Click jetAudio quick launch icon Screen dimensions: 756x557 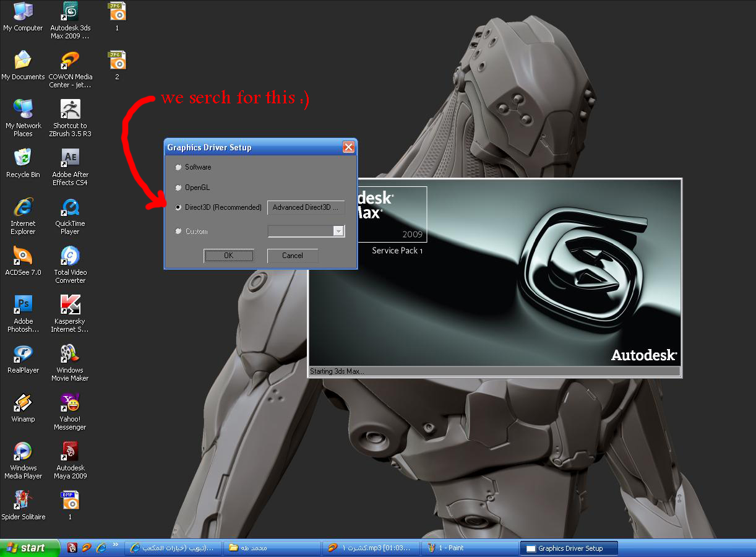point(87,548)
